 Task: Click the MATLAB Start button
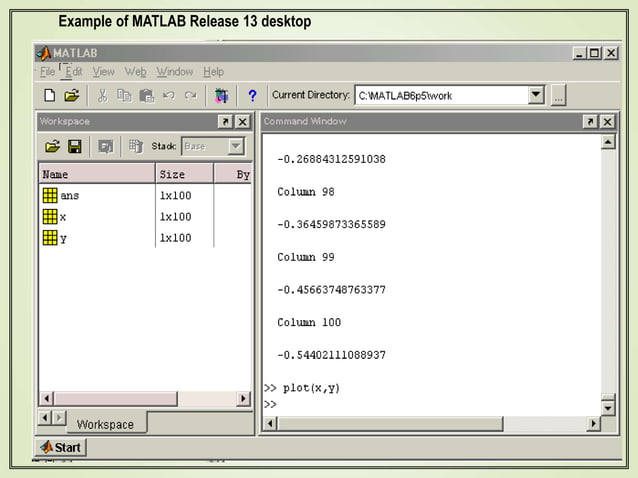click(x=61, y=447)
